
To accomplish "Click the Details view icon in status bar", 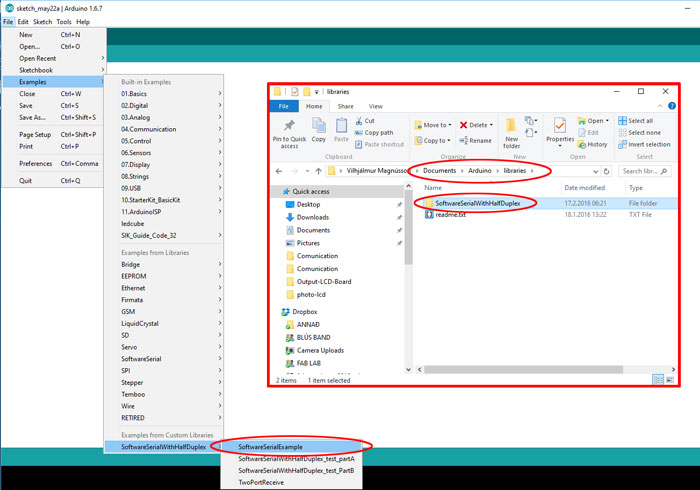I will [x=658, y=380].
